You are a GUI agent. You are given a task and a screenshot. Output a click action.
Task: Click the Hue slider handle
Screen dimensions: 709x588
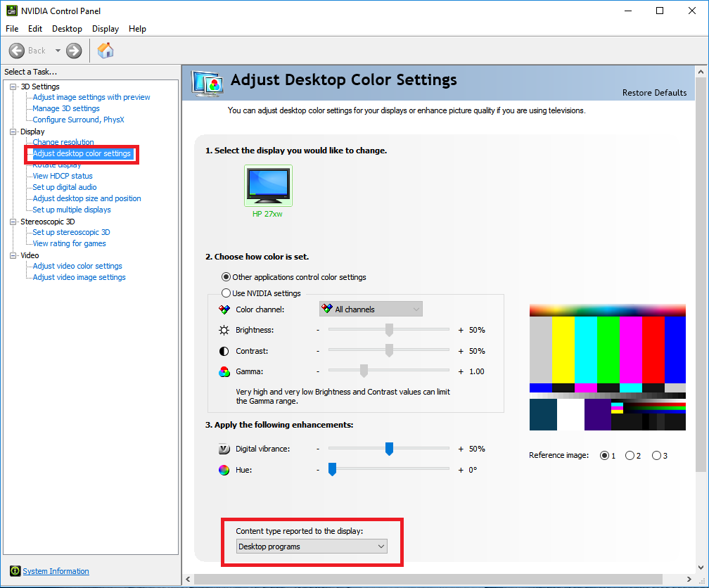click(x=332, y=470)
